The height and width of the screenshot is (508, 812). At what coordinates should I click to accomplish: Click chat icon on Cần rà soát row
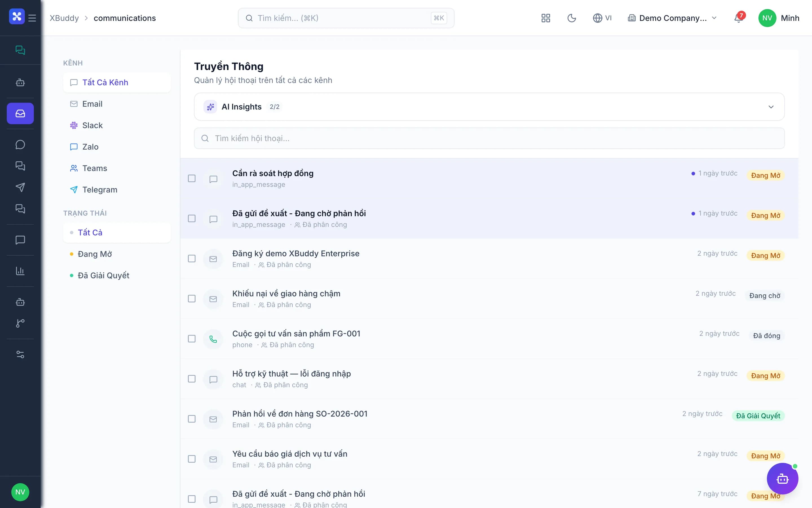213,179
